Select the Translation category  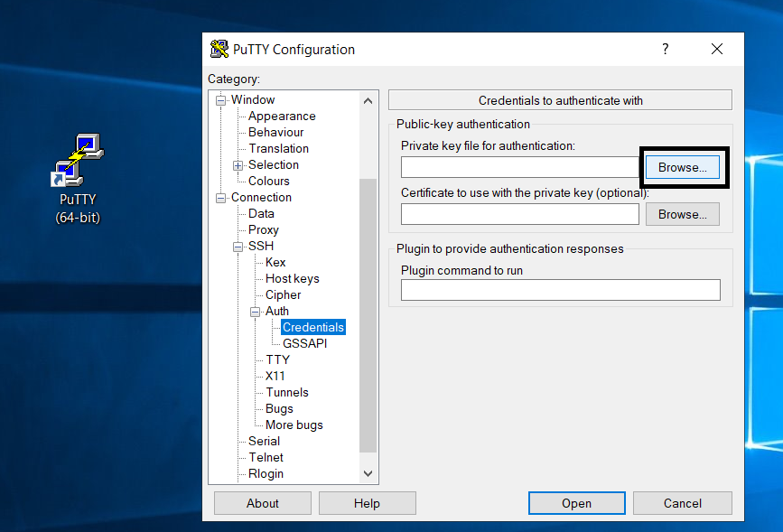279,149
